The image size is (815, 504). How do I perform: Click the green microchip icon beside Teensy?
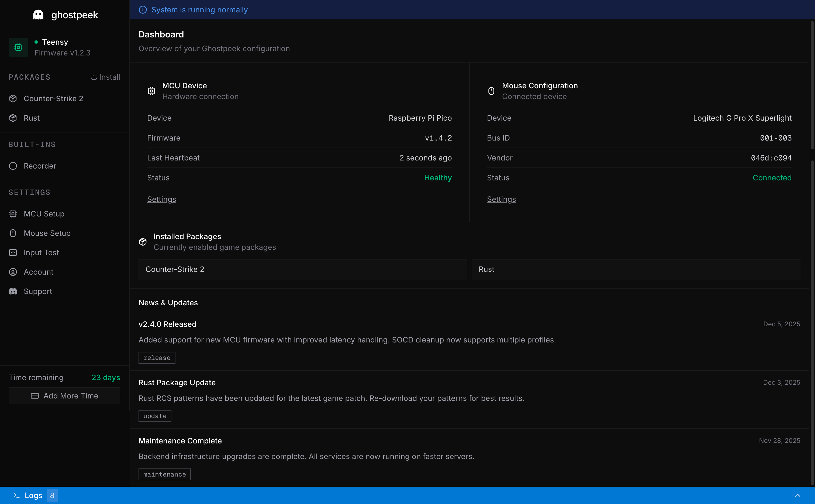click(18, 47)
